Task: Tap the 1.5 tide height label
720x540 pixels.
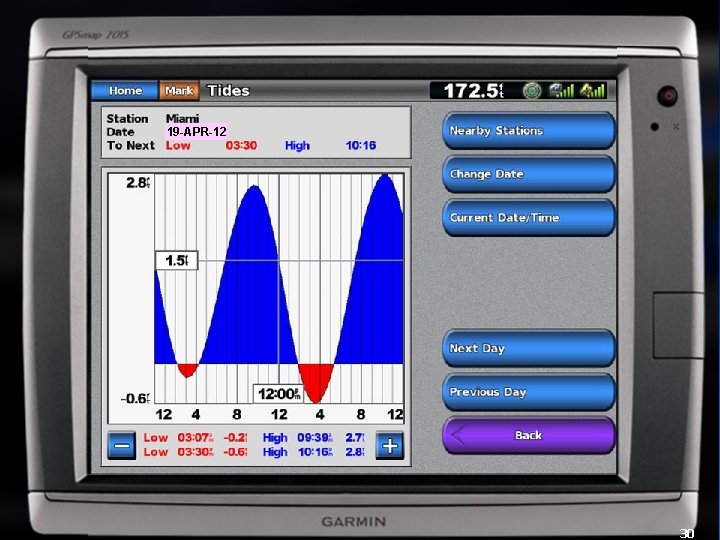Action: click(x=176, y=260)
